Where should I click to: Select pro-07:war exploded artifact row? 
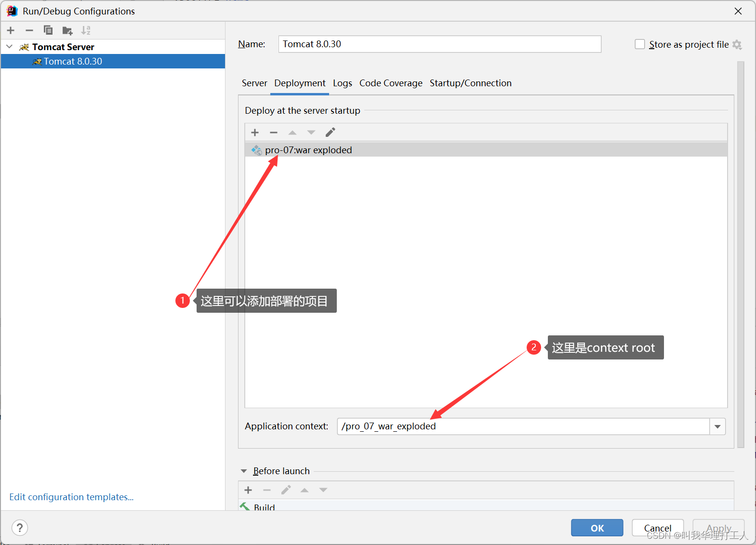coord(486,150)
